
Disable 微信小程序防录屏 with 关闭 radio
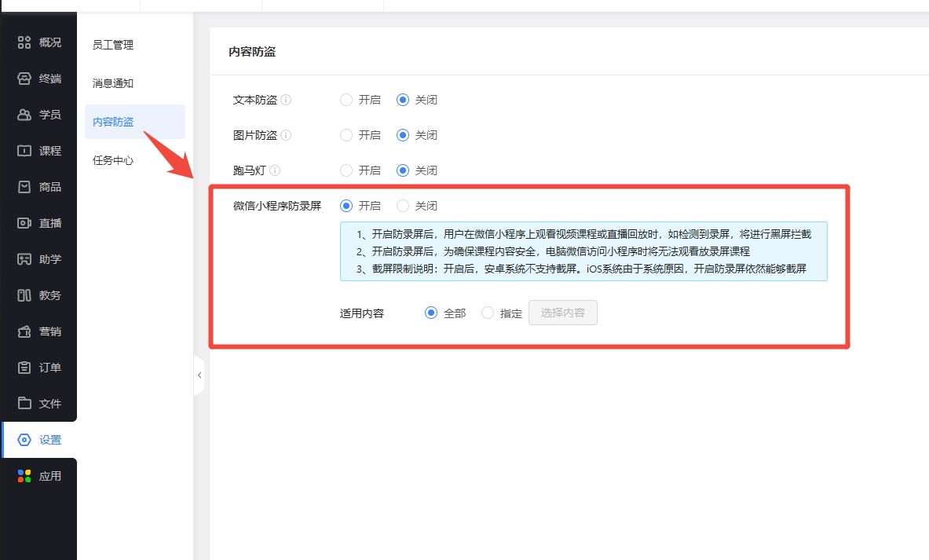[x=403, y=206]
